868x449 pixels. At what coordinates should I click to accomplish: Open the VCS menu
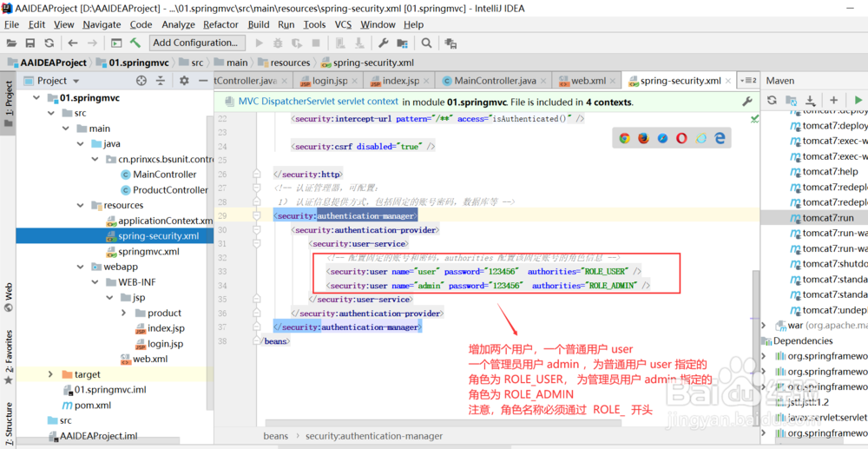click(x=343, y=24)
